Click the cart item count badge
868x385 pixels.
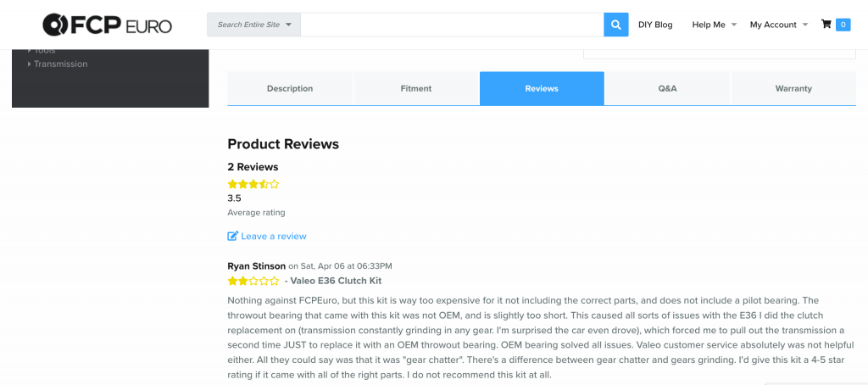(843, 25)
